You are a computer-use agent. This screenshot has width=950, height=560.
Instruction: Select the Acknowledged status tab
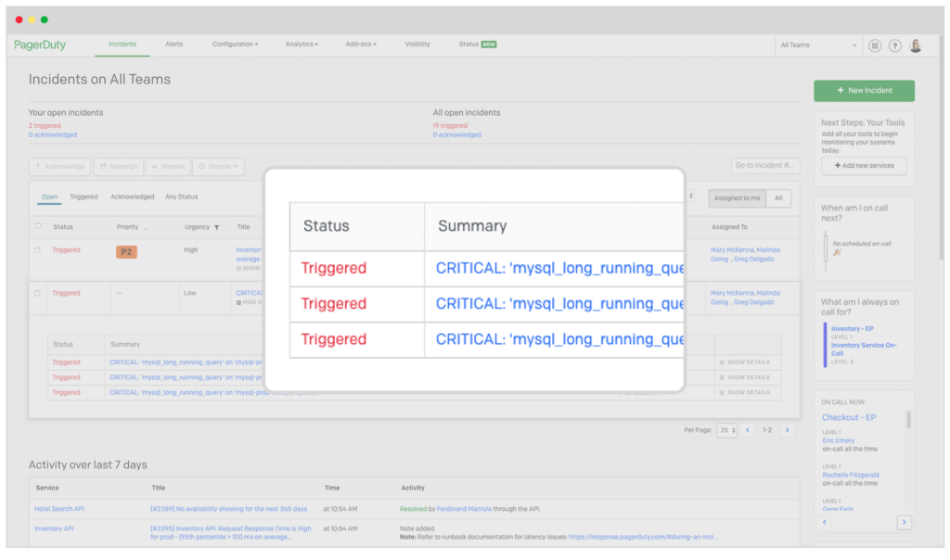[132, 197]
